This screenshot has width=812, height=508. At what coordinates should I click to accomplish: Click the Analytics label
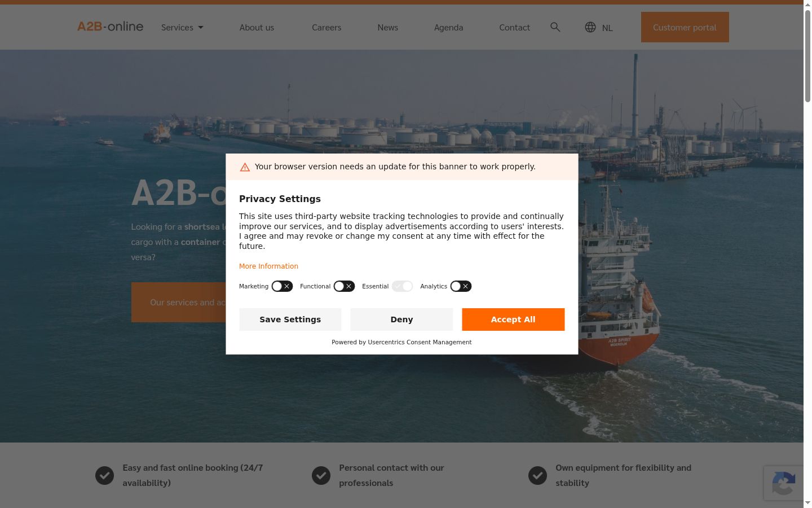434,286
